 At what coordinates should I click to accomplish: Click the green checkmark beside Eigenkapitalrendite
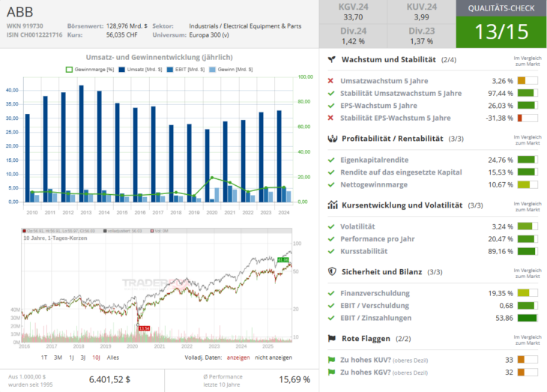[331, 160]
